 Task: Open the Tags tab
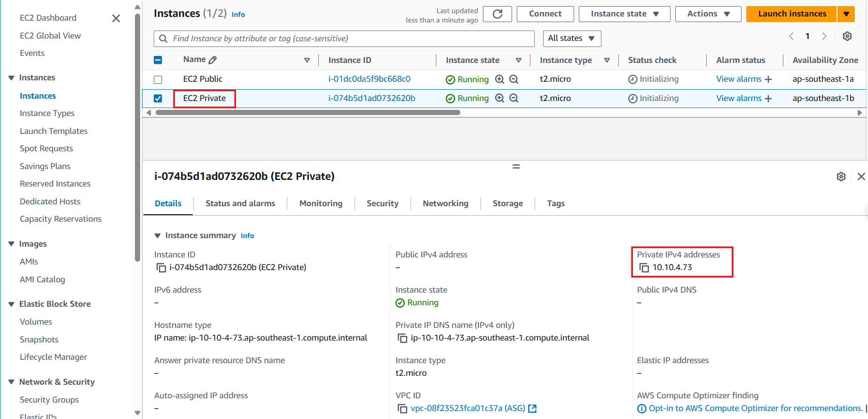point(556,203)
